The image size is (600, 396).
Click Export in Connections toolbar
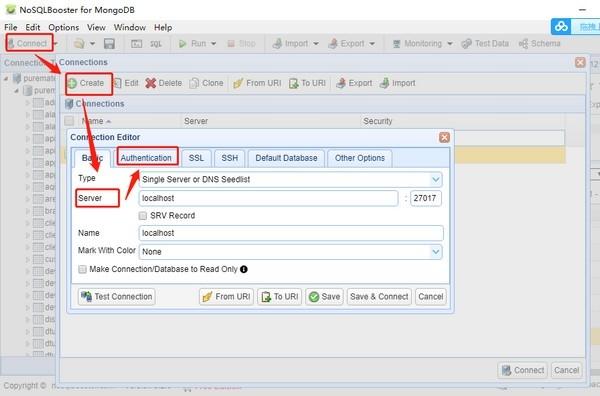pyautogui.click(x=354, y=83)
